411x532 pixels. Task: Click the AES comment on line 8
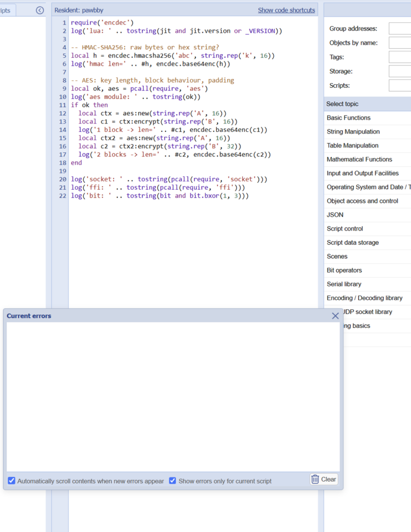152,81
